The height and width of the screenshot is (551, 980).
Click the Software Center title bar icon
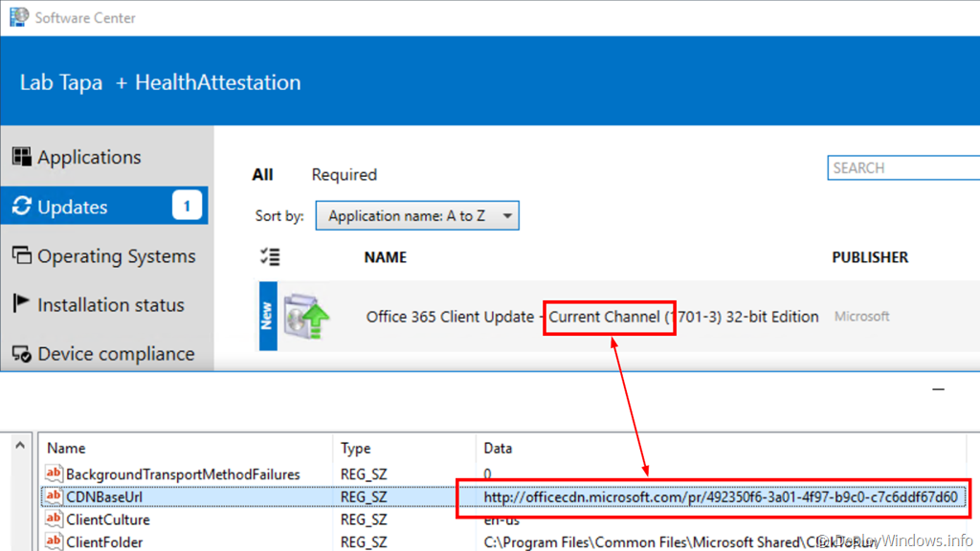click(17, 17)
